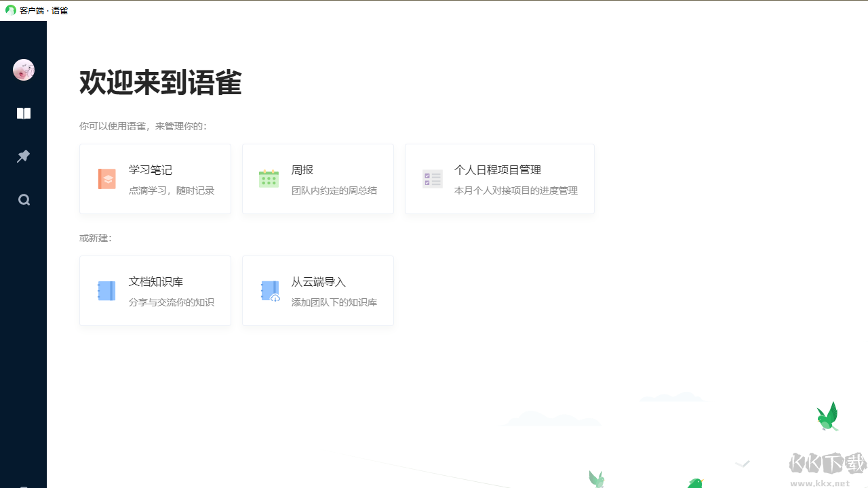Click the user avatar in the sidebar
This screenshot has height=488, width=868.
point(23,69)
